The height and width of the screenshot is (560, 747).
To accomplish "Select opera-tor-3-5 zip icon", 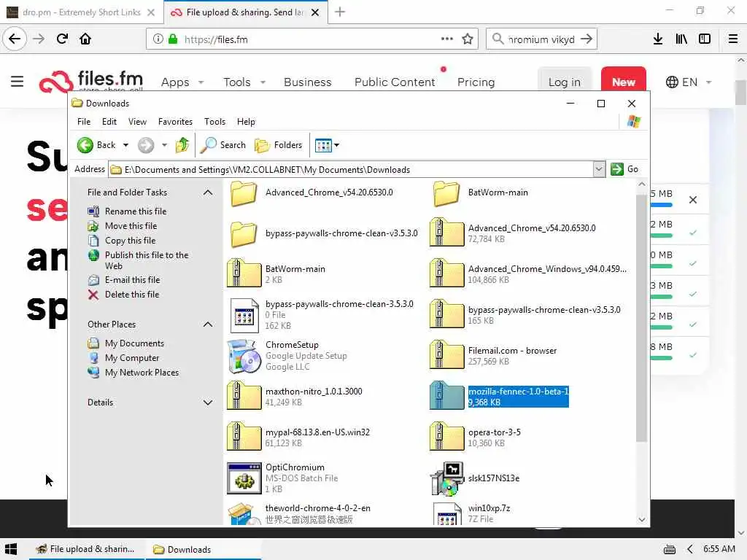I will point(446,437).
